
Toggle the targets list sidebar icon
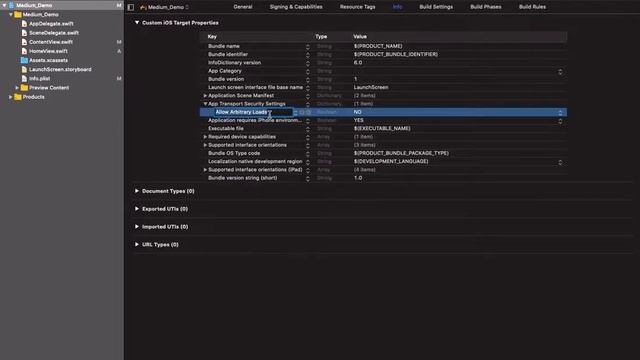131,7
